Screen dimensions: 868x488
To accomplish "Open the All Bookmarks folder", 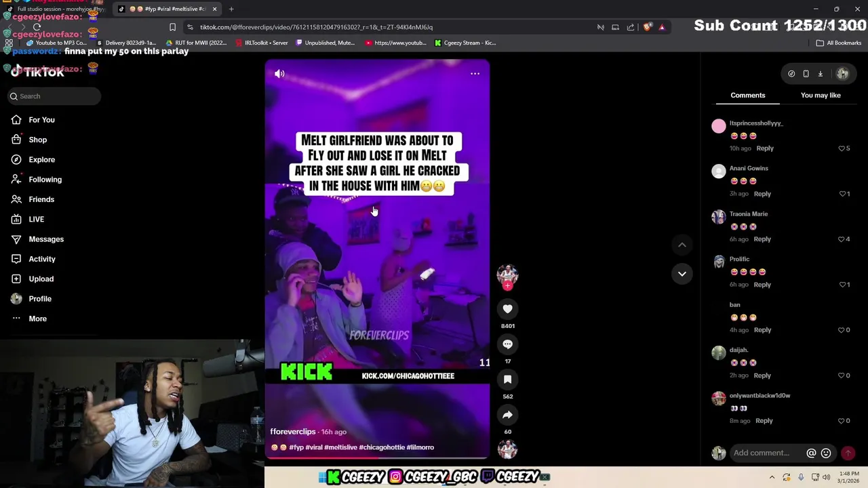I will click(839, 43).
